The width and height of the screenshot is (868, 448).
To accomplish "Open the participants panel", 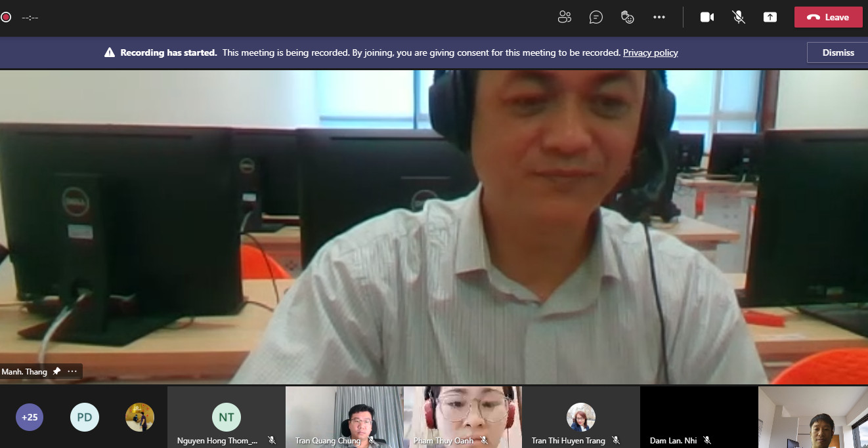I will (x=564, y=17).
